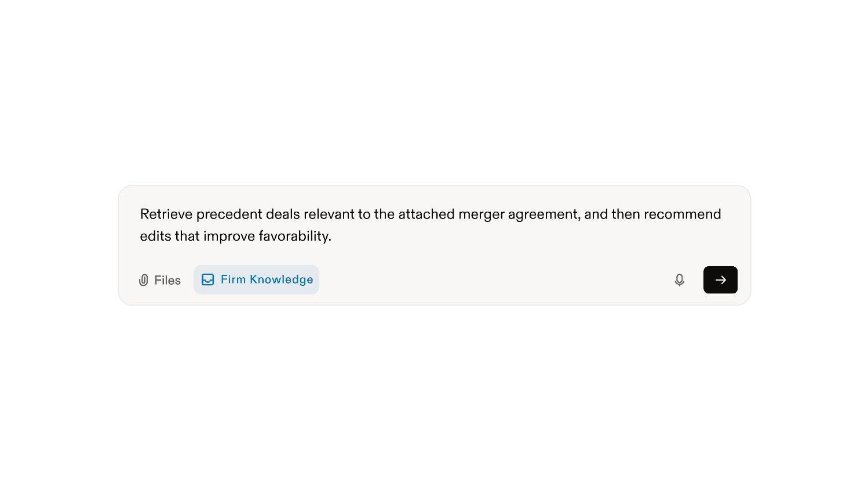
Task: Click the Firm Knowledge inbox icon
Action: [208, 280]
